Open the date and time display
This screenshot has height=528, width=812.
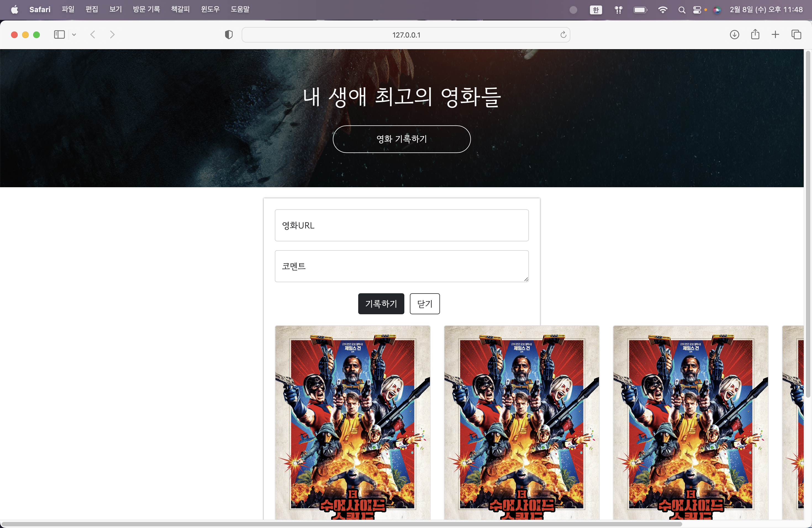click(x=766, y=10)
